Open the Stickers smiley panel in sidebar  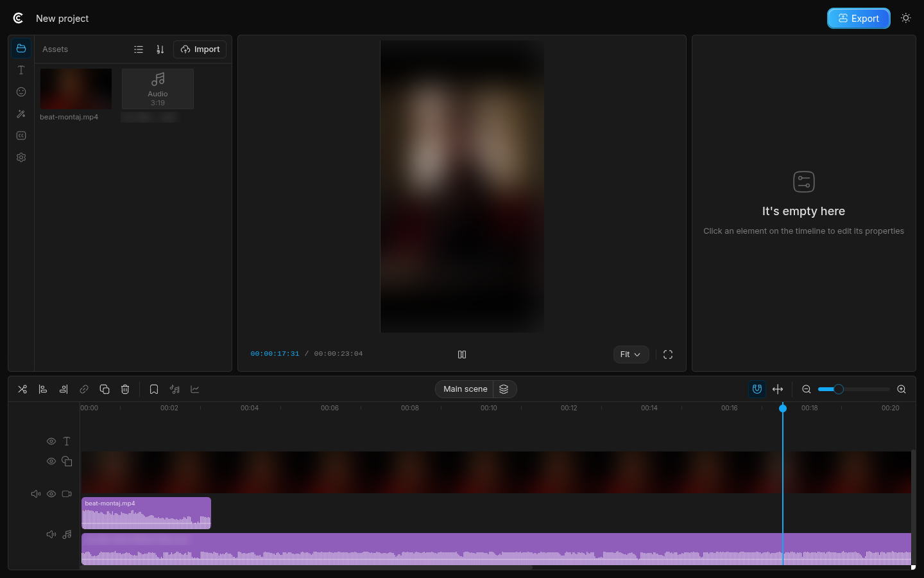point(21,92)
